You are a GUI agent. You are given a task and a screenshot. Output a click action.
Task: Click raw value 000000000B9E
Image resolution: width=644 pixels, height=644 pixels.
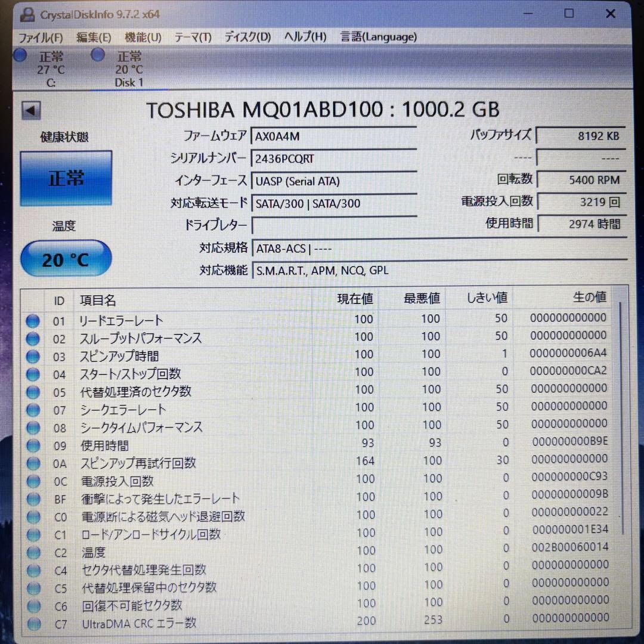click(x=570, y=441)
